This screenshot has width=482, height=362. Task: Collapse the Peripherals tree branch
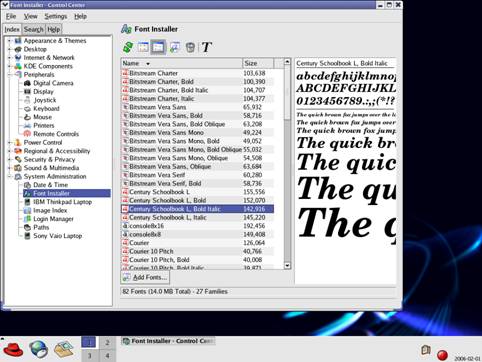point(9,75)
